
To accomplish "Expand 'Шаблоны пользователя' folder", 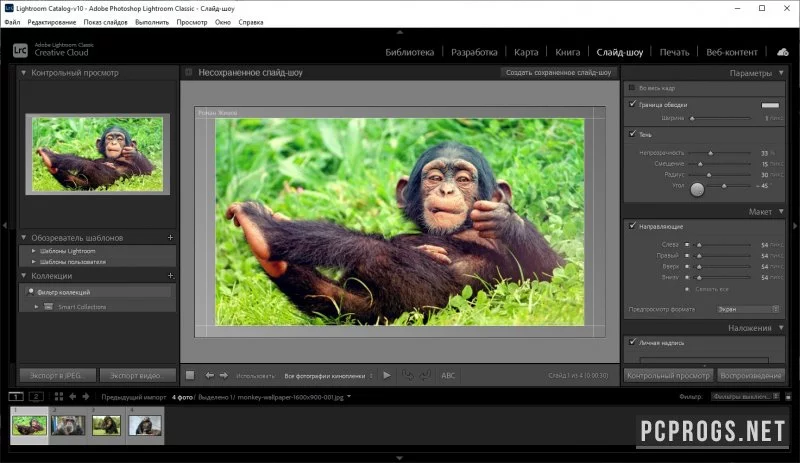I will (34, 262).
